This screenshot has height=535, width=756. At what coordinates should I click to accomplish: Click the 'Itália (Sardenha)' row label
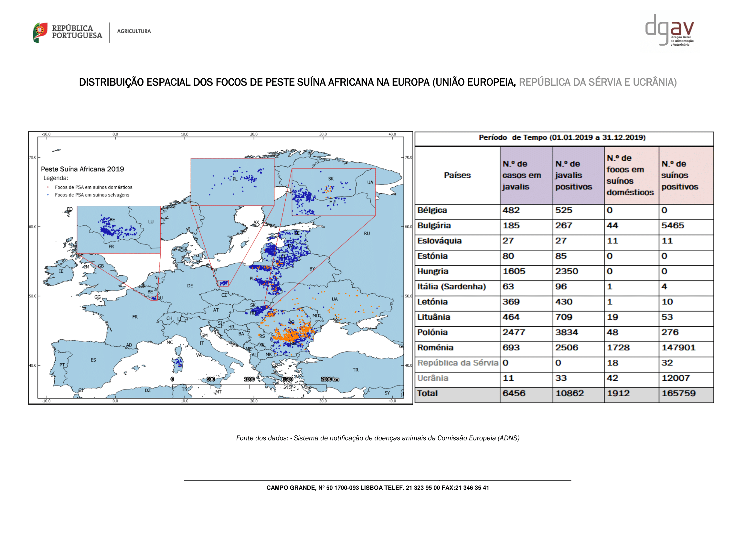452,287
